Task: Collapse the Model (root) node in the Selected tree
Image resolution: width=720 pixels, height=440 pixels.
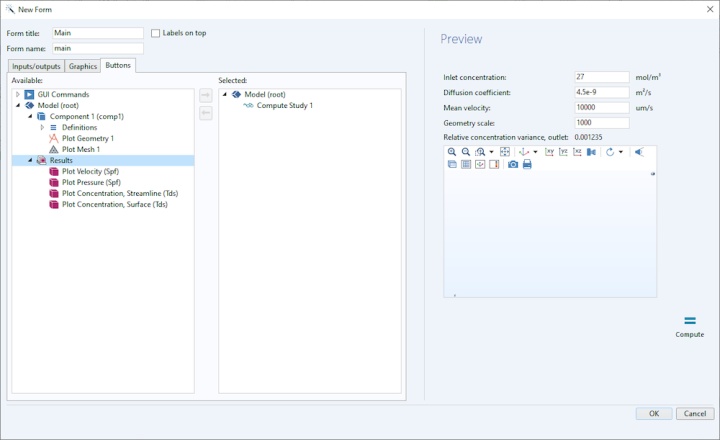Action: pos(225,95)
